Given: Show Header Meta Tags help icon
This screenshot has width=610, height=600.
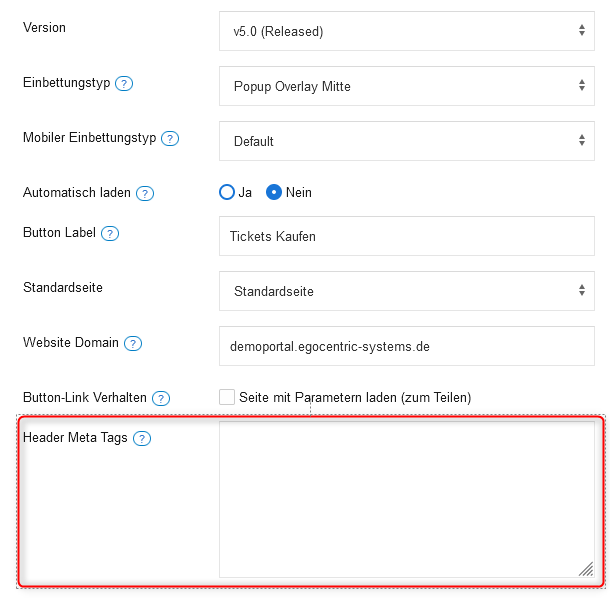Looking at the screenshot, I should coord(142,438).
